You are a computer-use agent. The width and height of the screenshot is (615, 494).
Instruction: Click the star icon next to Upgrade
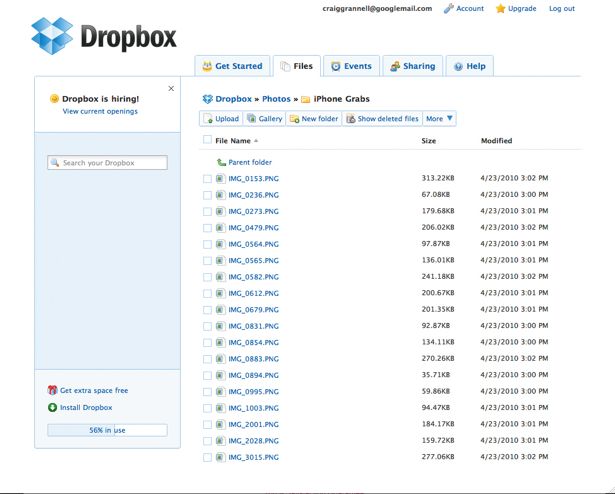(x=500, y=9)
